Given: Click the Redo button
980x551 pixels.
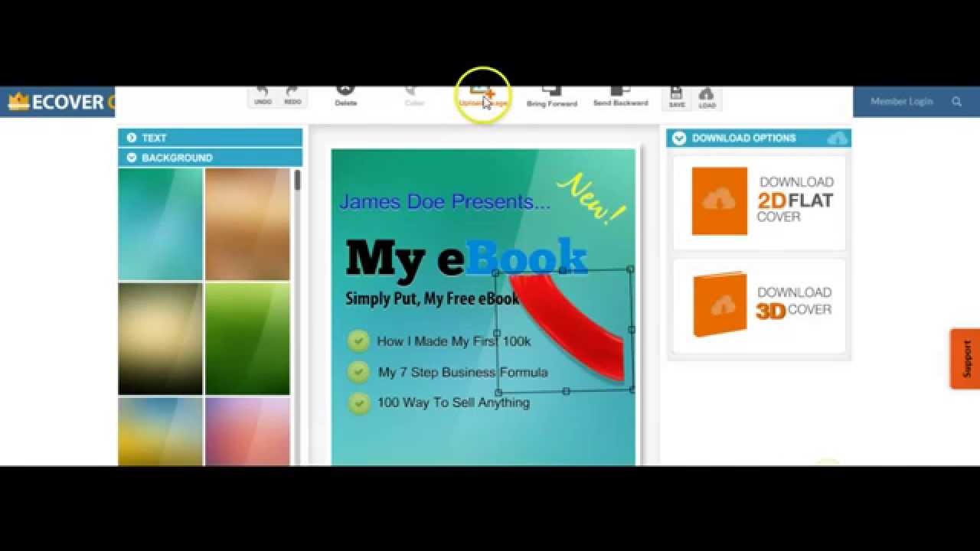Looking at the screenshot, I should tap(292, 96).
